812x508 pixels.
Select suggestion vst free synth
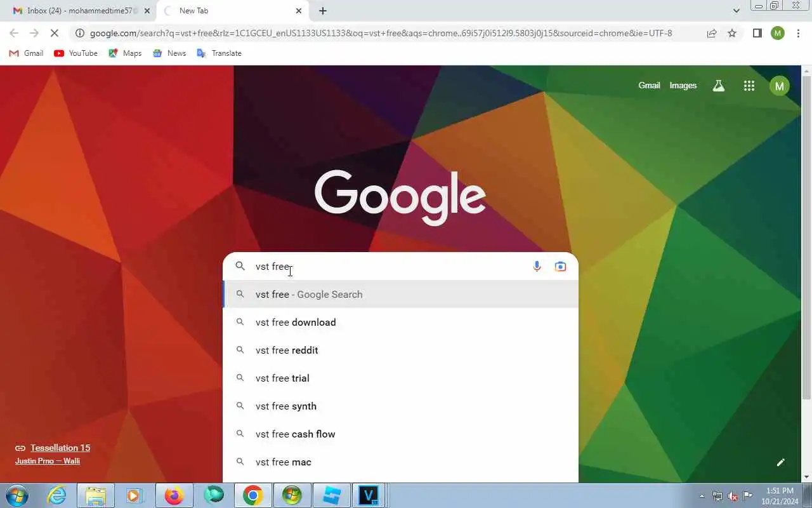(x=400, y=406)
